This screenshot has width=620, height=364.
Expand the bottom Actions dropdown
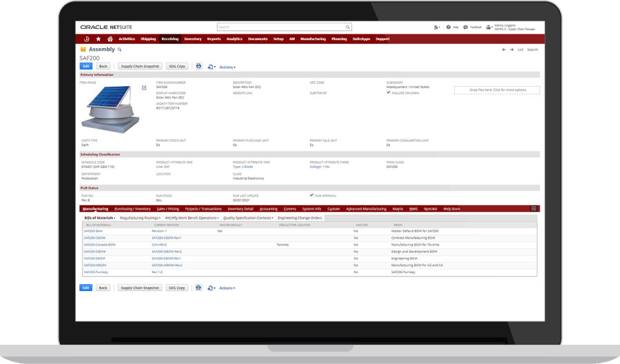click(x=227, y=288)
